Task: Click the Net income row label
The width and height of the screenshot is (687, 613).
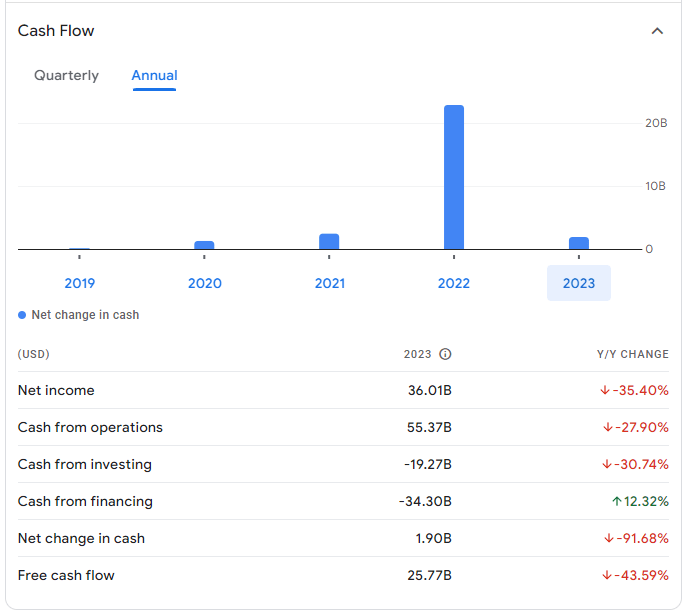Action: coord(56,390)
